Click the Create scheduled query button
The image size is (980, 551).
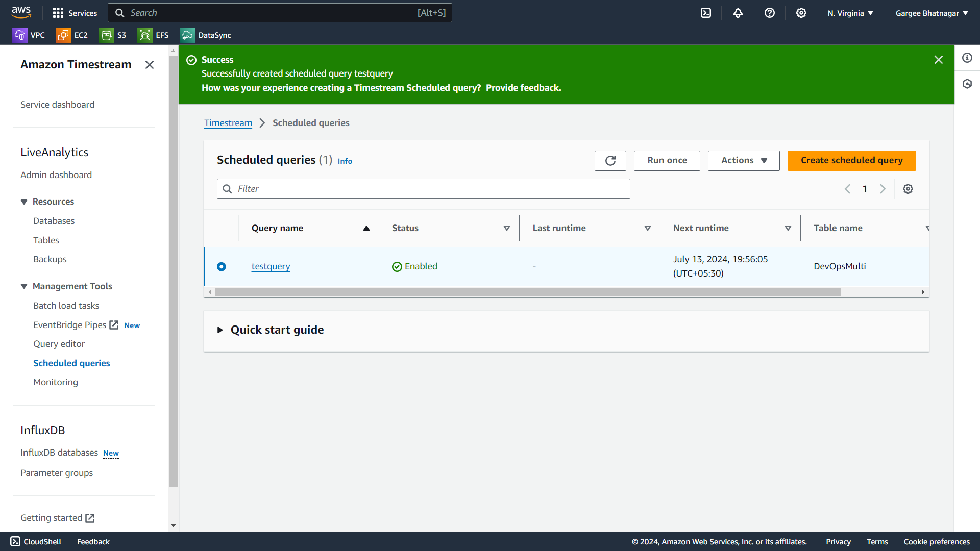(851, 161)
